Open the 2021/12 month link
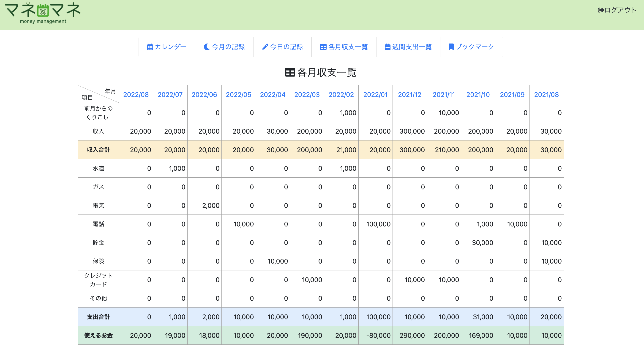 coord(409,95)
